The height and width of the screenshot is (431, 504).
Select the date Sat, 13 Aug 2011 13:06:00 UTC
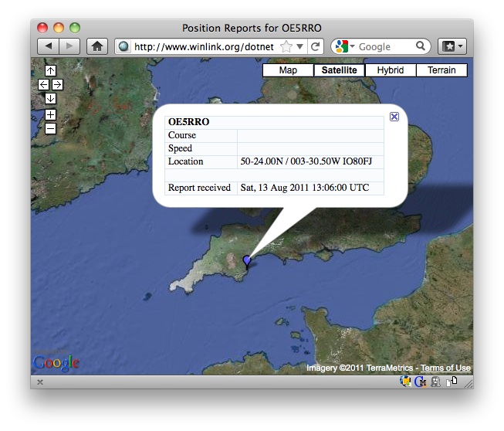point(305,188)
